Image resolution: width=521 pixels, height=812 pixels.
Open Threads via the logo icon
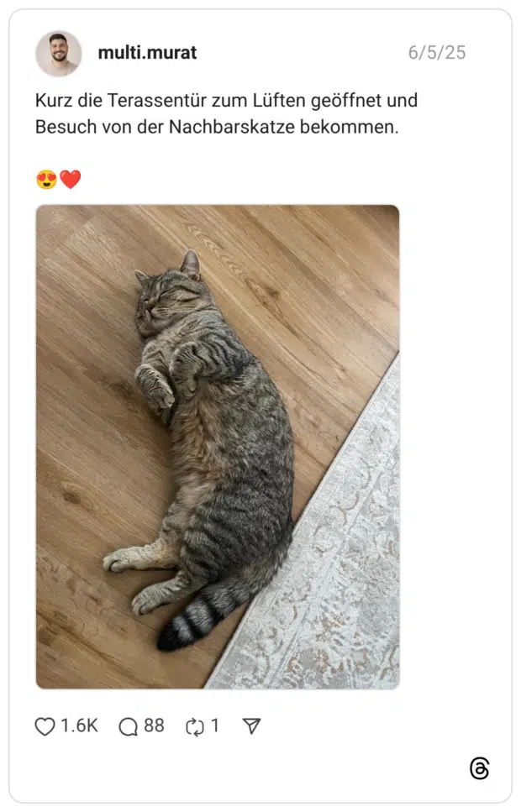(x=480, y=768)
